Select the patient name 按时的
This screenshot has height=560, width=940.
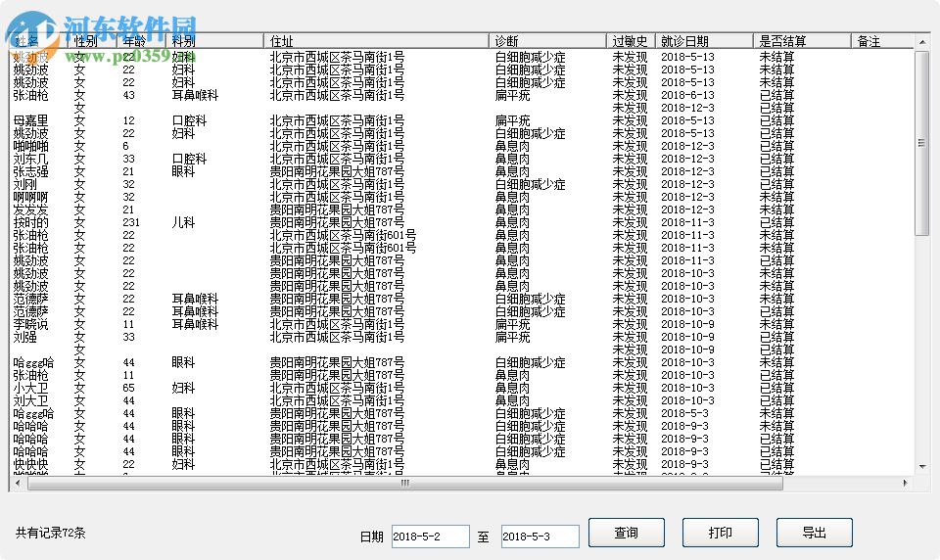(x=30, y=222)
